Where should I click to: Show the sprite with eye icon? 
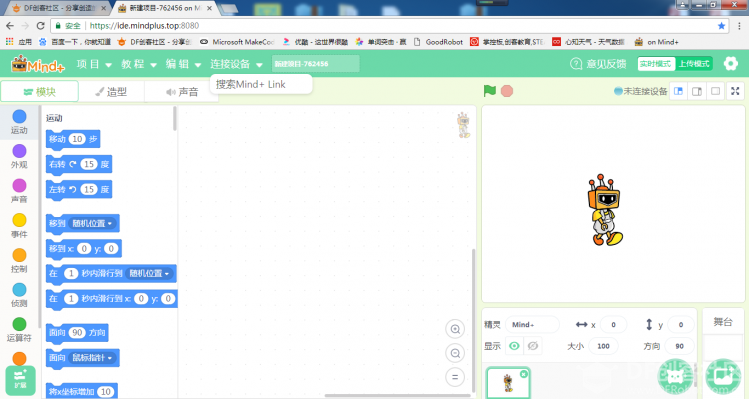[x=514, y=345]
